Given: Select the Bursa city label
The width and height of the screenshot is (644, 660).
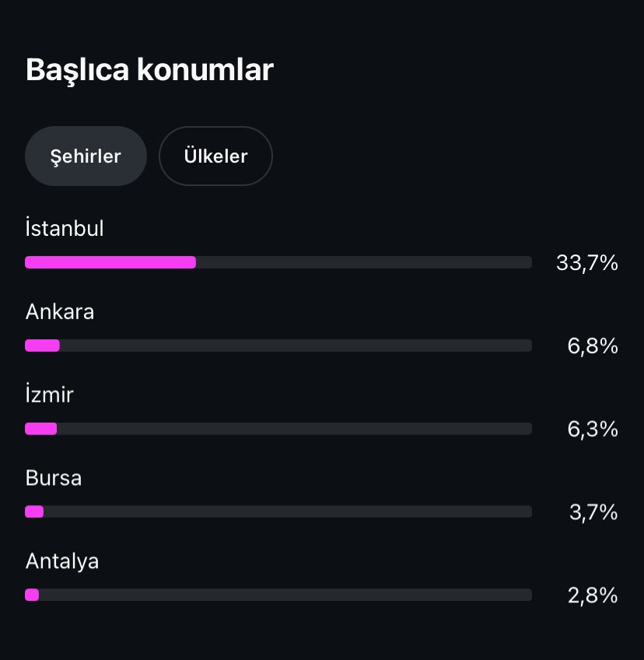Looking at the screenshot, I should pos(54,478).
